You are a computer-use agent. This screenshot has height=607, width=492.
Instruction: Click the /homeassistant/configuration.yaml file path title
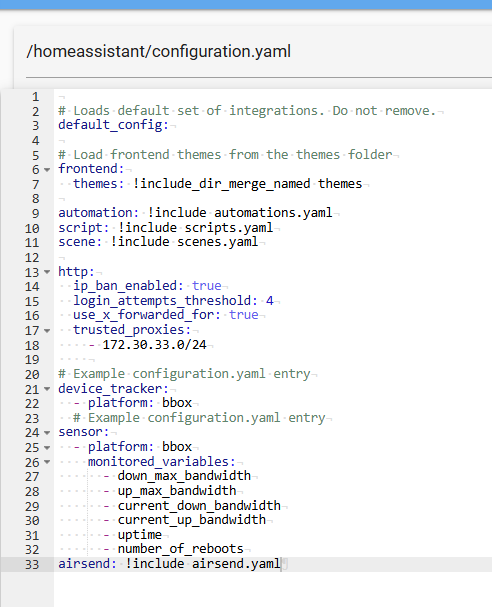pyautogui.click(x=158, y=51)
